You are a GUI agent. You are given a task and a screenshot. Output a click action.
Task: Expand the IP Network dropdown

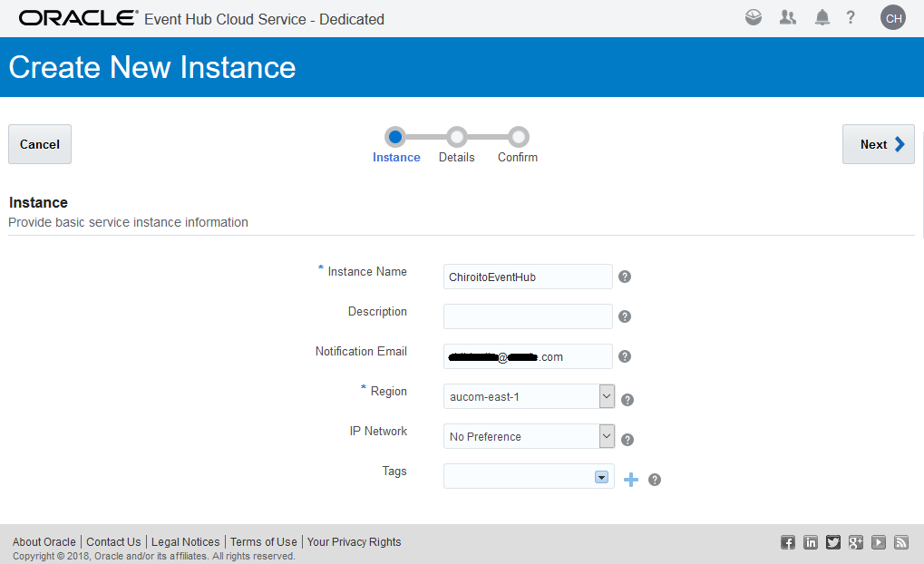click(607, 436)
